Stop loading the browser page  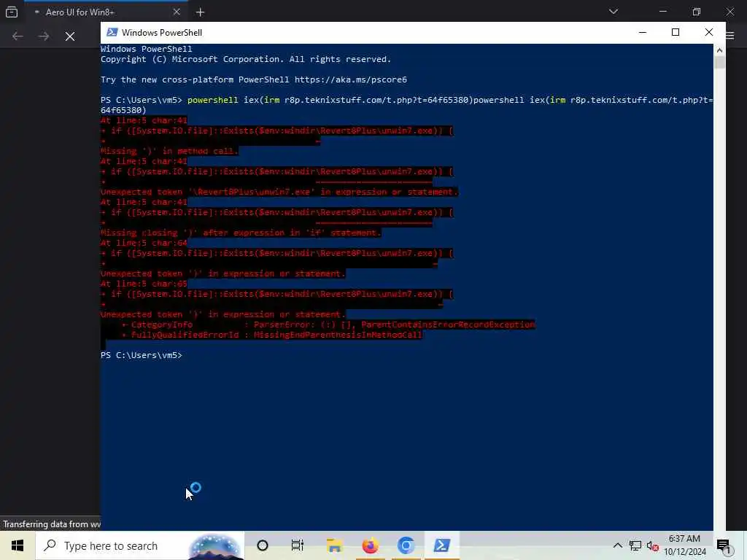70,36
